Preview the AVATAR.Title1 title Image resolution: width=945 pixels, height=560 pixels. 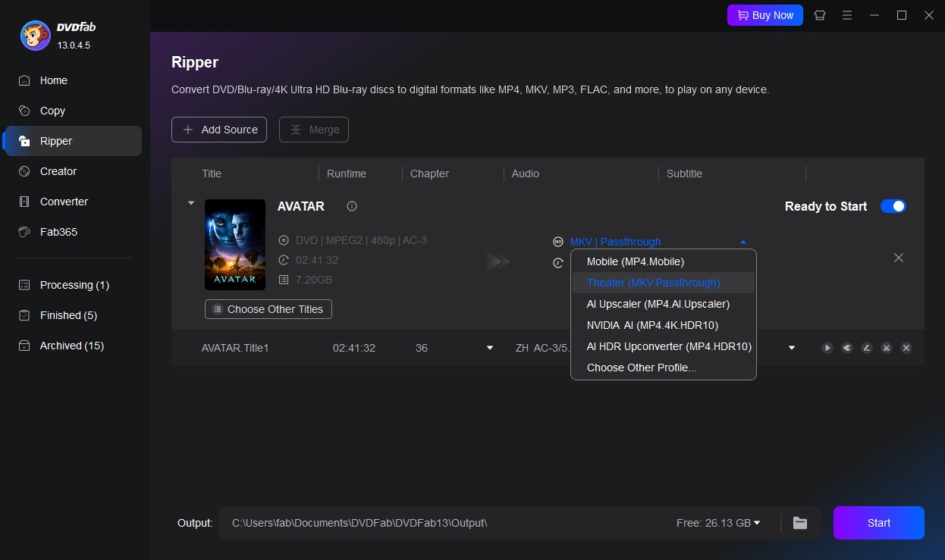pos(827,348)
